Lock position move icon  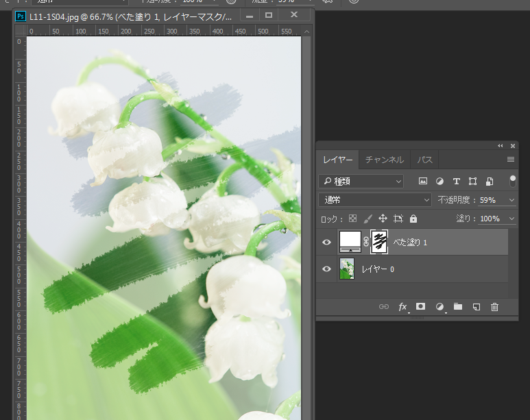(x=383, y=219)
